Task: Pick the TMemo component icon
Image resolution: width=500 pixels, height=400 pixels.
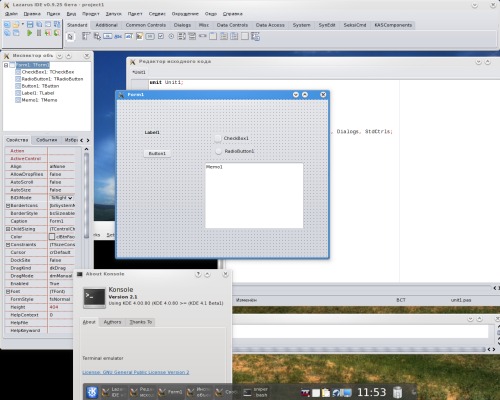Action: (x=139, y=36)
